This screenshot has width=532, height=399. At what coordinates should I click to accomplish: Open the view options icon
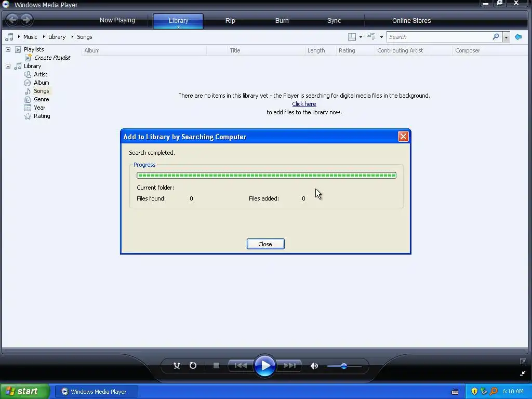click(371, 36)
